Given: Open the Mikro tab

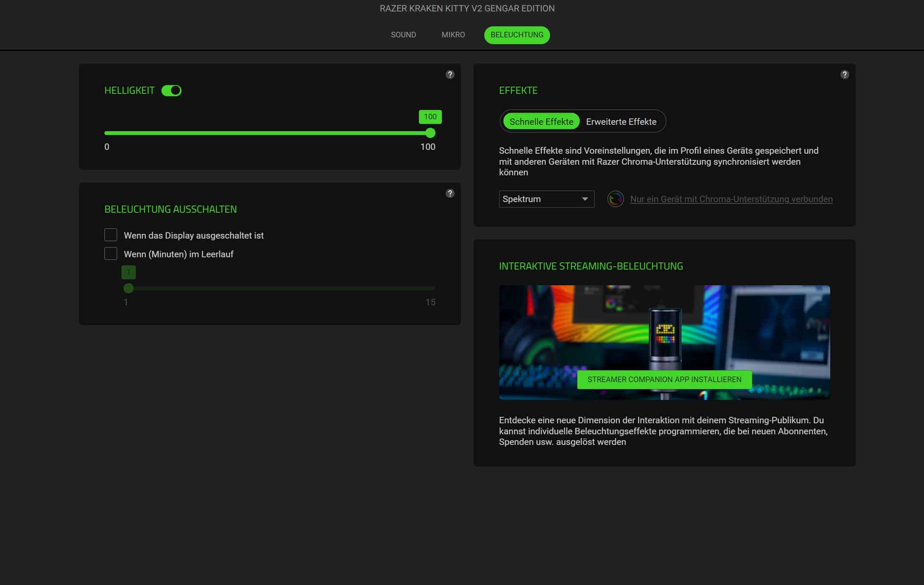Looking at the screenshot, I should click(x=453, y=35).
